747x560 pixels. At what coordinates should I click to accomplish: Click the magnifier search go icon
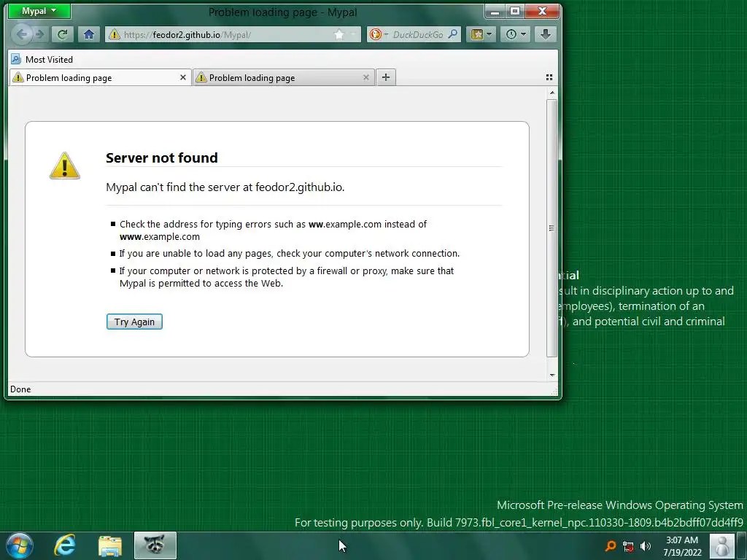[x=453, y=34]
